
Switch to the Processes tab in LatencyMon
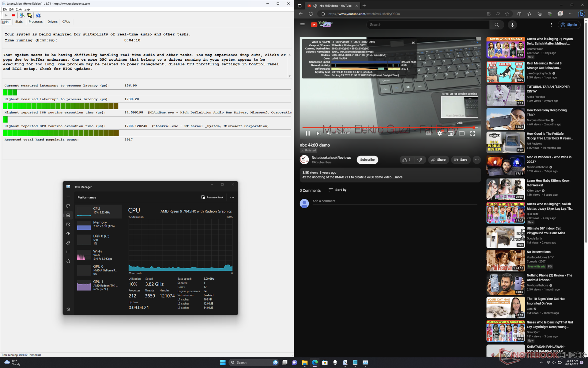coord(36,22)
